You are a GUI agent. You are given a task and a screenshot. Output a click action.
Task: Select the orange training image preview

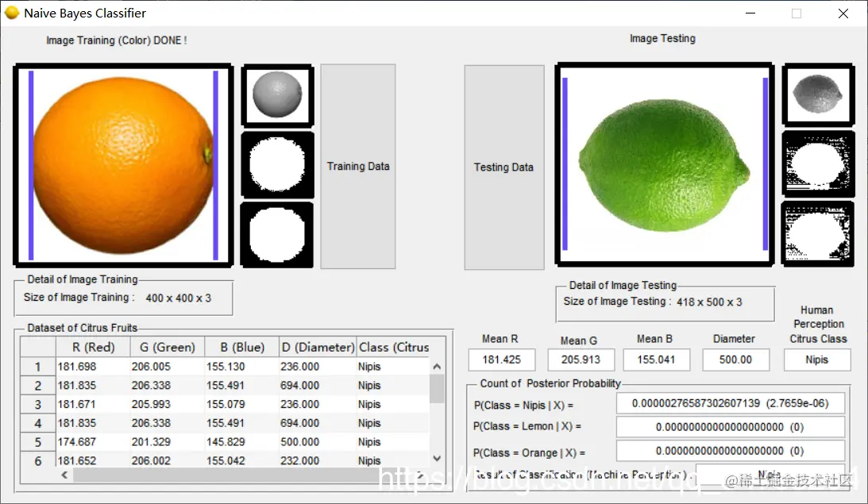[x=123, y=165]
